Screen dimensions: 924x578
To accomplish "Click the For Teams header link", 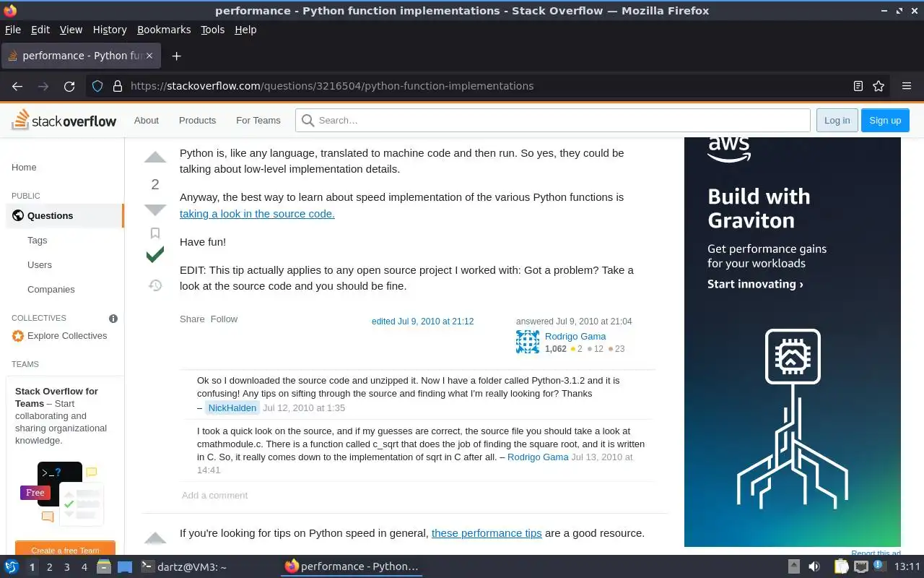I will pyautogui.click(x=258, y=121).
